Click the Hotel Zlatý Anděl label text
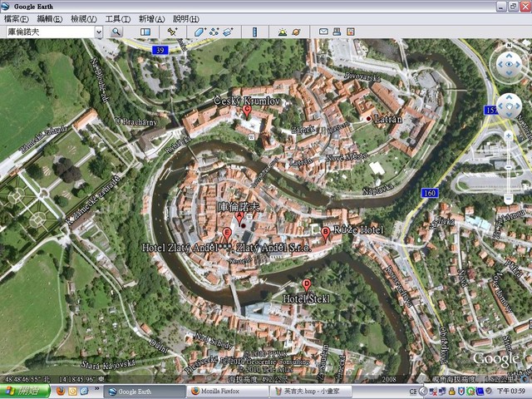The width and height of the screenshot is (532, 399). click(x=226, y=248)
